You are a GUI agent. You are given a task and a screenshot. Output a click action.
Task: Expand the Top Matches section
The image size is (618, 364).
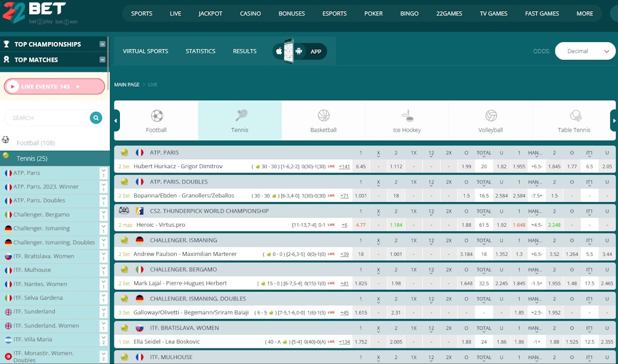(103, 59)
